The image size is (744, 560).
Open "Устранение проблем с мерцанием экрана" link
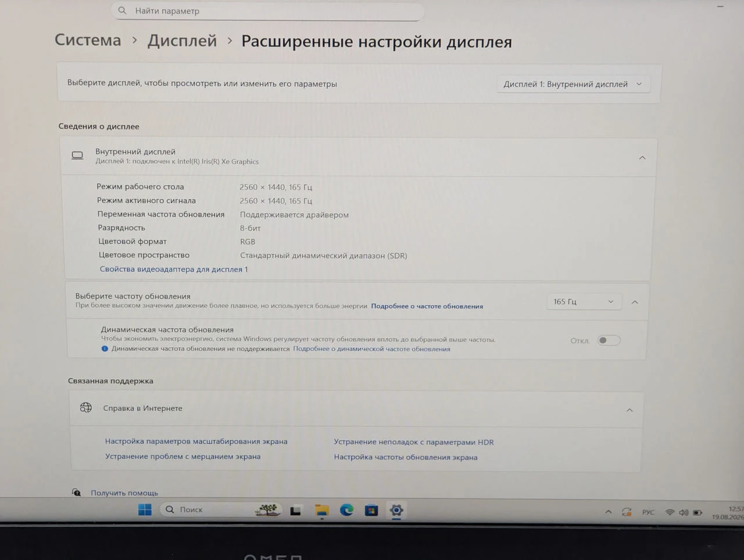[183, 457]
